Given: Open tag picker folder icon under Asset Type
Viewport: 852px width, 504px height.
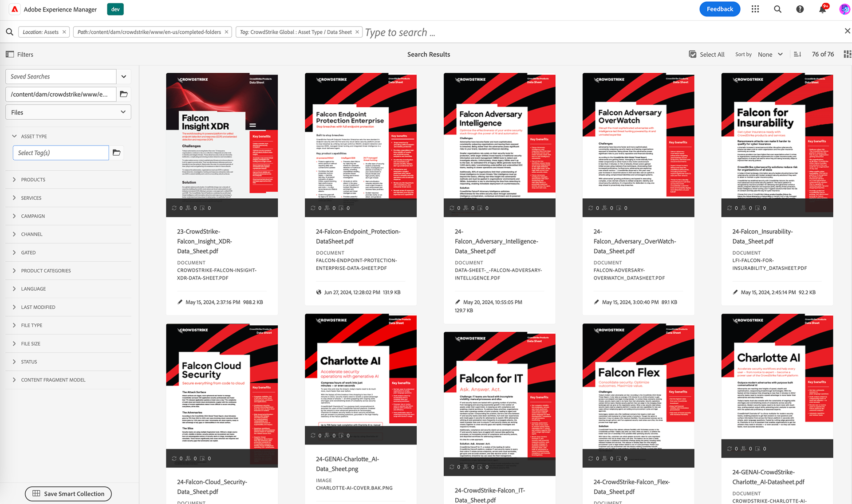Looking at the screenshot, I should [x=117, y=153].
